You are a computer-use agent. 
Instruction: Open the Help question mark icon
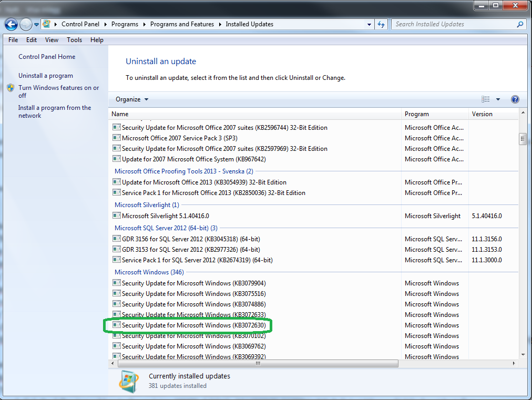coord(515,99)
